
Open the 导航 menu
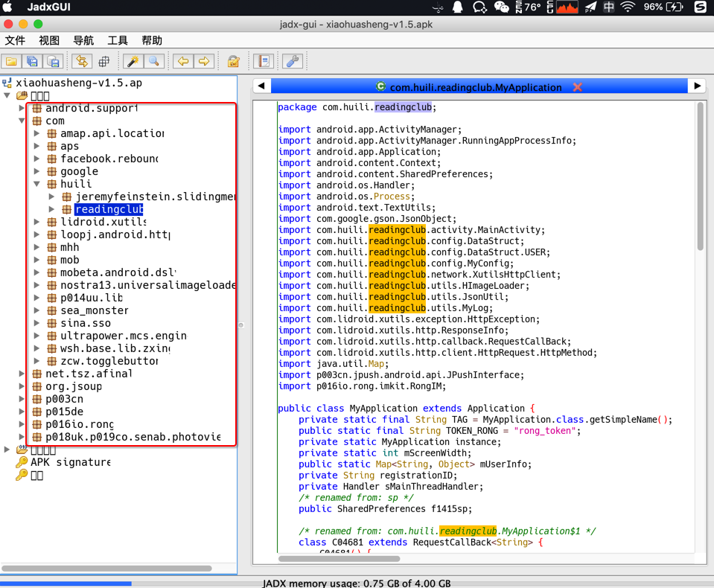(83, 40)
